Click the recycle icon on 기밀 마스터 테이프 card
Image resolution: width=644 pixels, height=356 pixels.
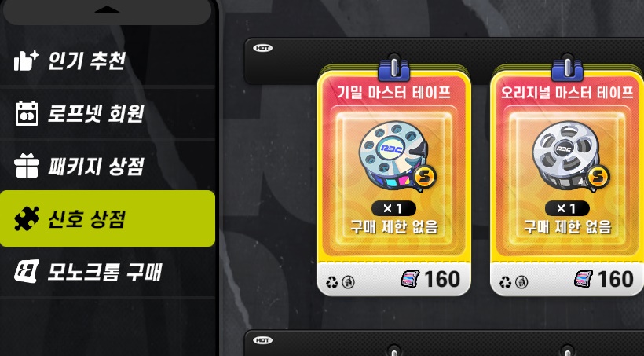click(331, 282)
